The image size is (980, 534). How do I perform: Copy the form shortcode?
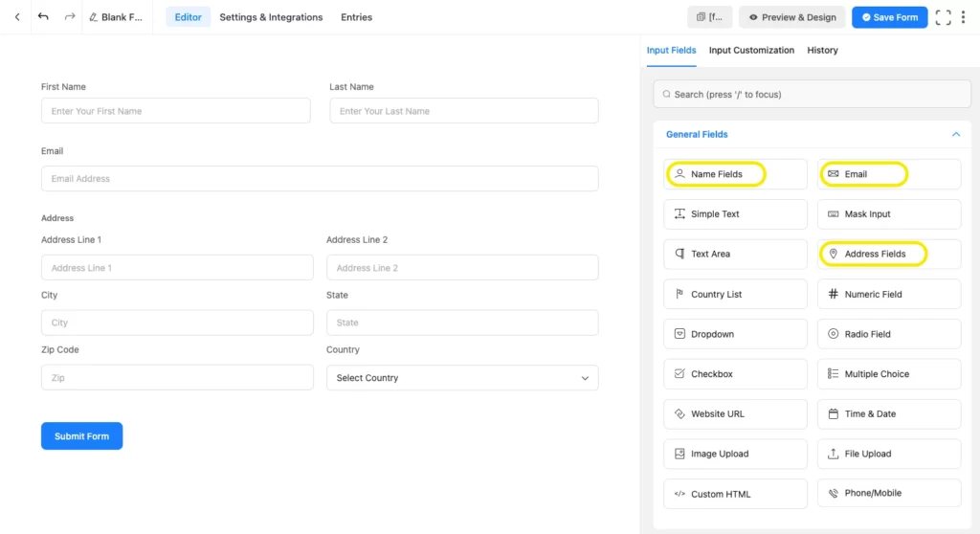[709, 17]
